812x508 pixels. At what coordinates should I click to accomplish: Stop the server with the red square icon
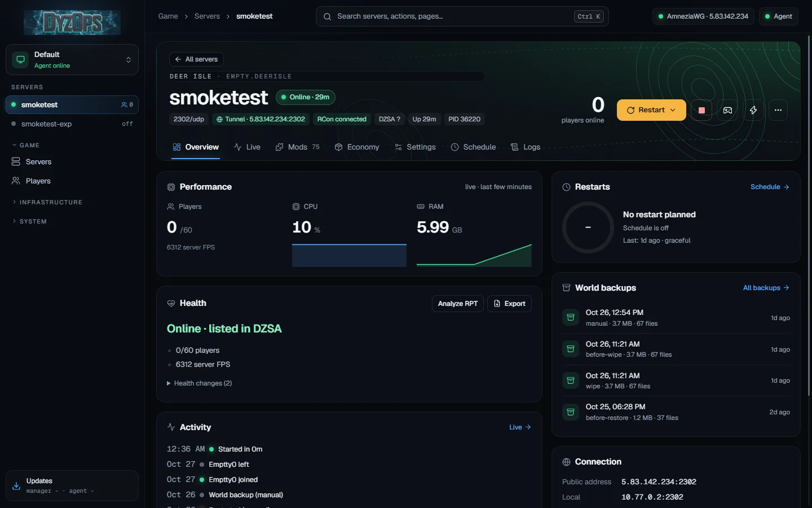[701, 110]
